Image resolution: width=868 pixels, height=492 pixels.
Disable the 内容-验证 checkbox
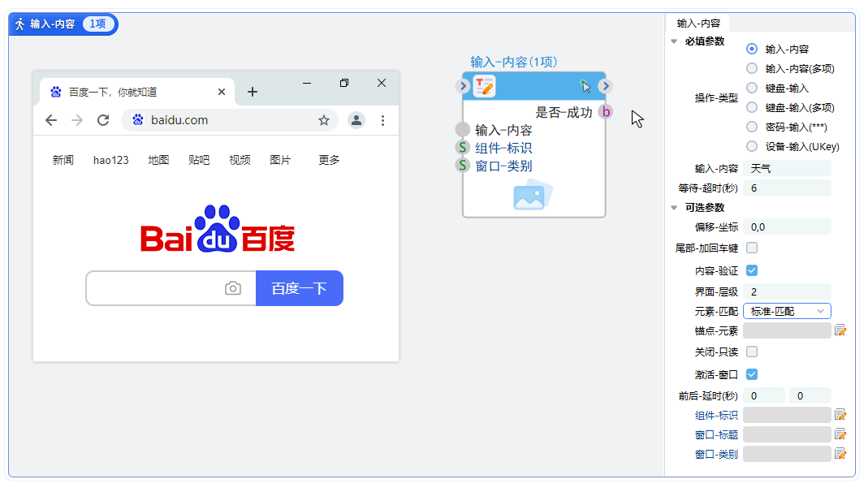click(751, 271)
